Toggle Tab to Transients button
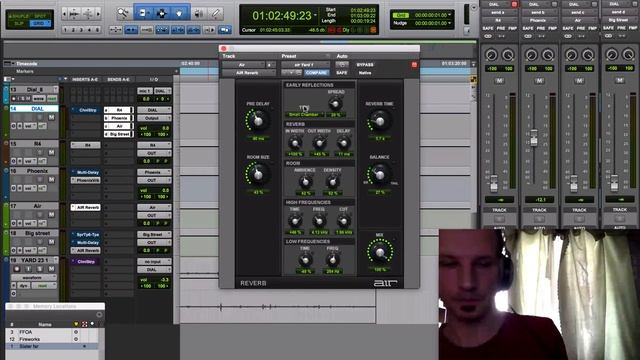 click(131, 30)
